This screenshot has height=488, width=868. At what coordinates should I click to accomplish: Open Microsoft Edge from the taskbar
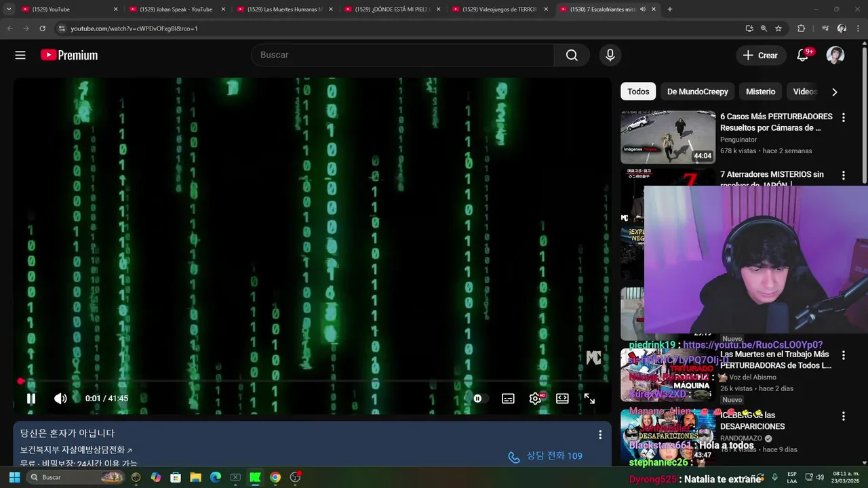(216, 477)
